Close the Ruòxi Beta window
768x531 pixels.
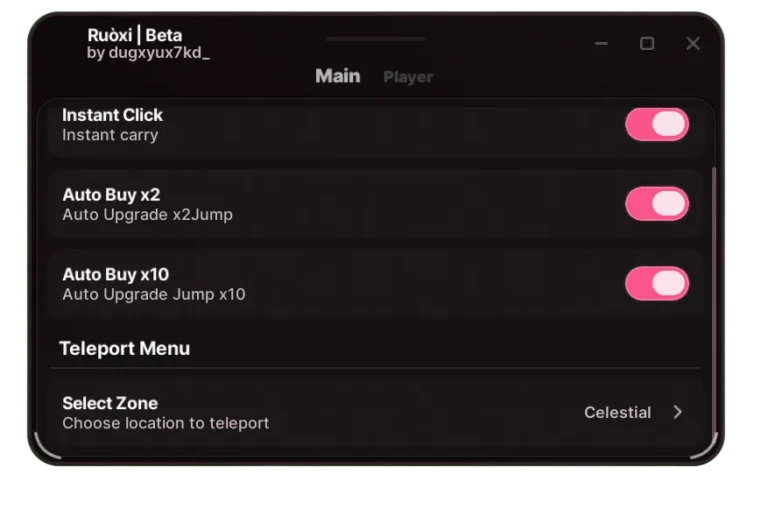coord(693,44)
